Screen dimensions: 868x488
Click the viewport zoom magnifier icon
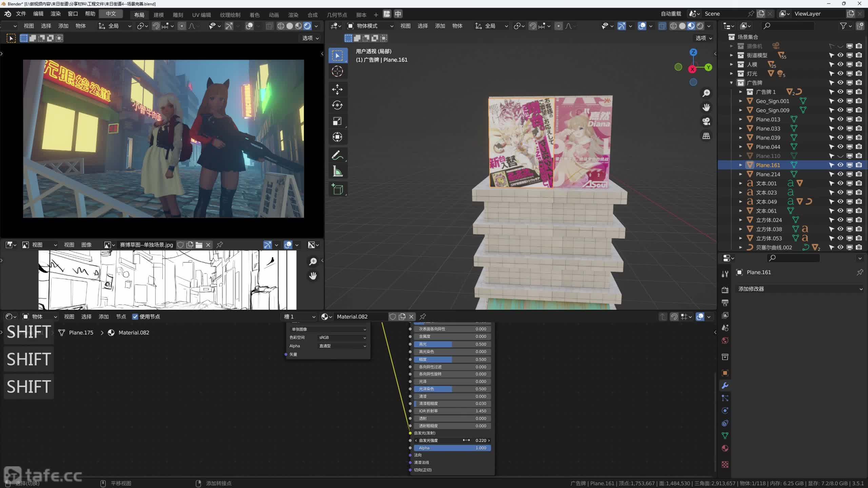click(706, 93)
